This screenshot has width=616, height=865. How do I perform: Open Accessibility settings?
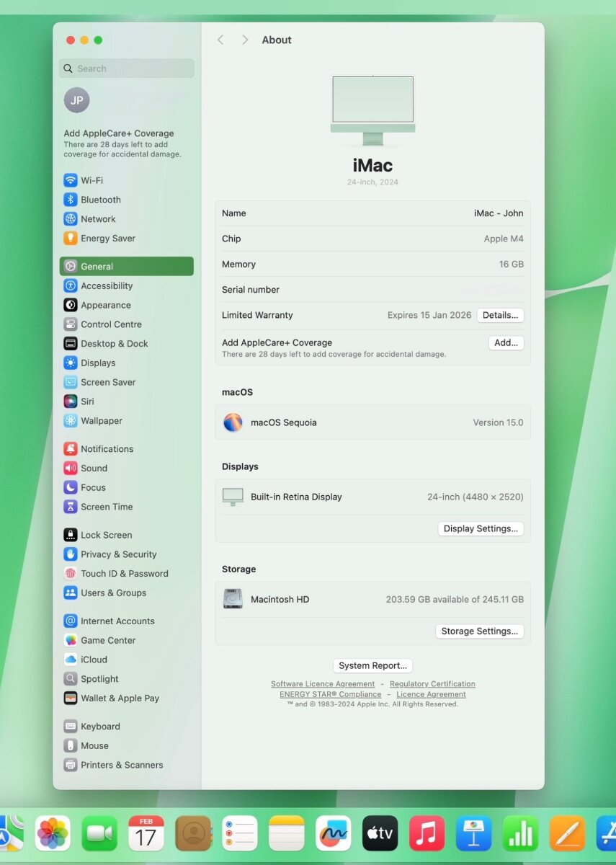click(126, 285)
